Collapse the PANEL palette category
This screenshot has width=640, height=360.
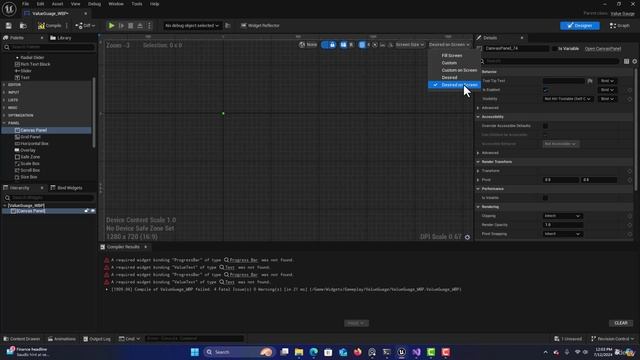[x=4, y=123]
